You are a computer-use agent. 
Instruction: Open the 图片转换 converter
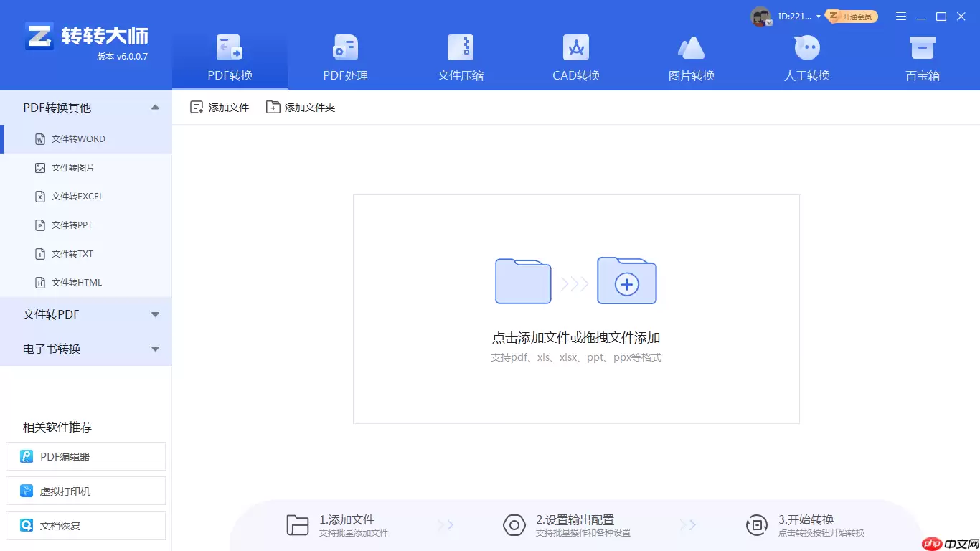pyautogui.click(x=691, y=54)
